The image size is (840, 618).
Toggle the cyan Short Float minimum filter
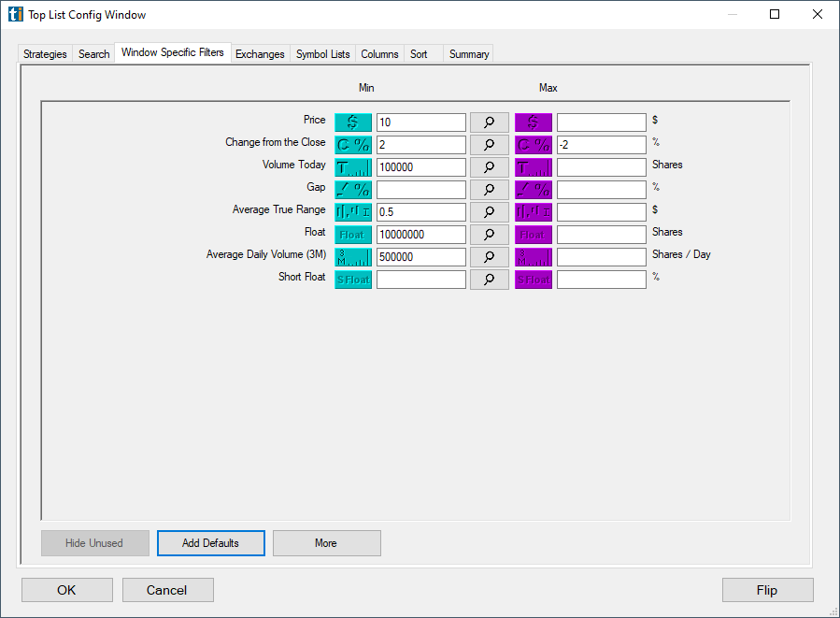click(352, 279)
